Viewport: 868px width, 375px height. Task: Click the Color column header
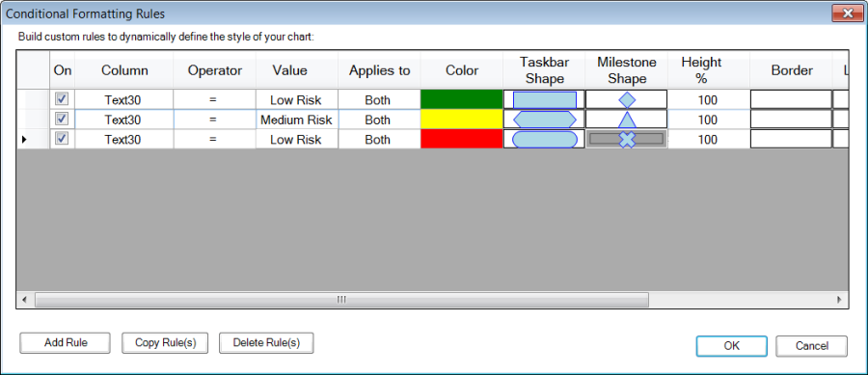[x=462, y=70]
